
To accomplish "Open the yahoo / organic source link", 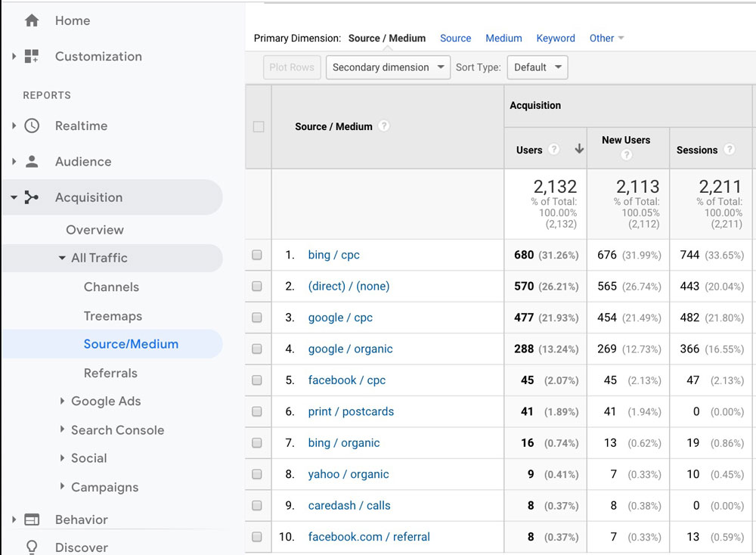I will [349, 474].
